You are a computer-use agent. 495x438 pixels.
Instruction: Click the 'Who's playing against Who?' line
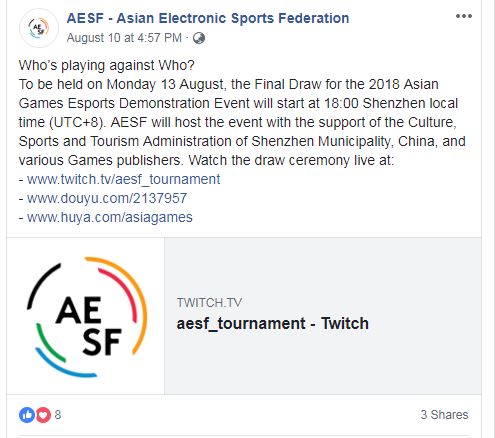(107, 65)
